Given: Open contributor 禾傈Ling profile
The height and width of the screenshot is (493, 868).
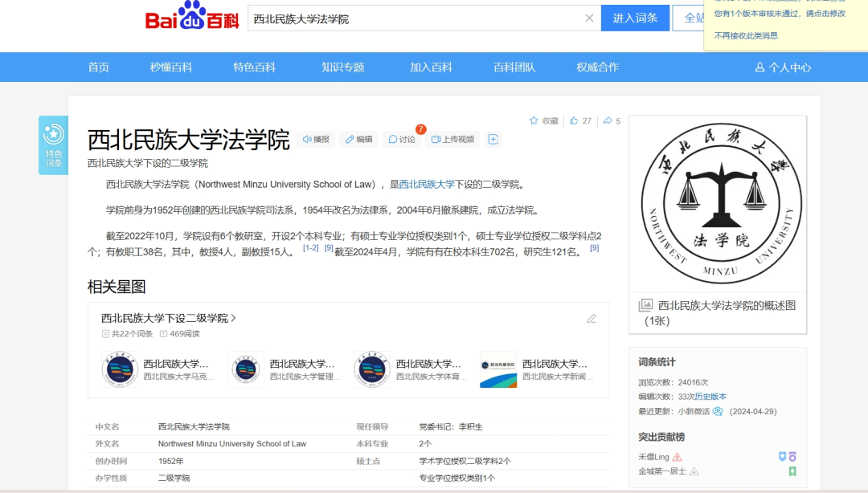Looking at the screenshot, I should (x=653, y=457).
